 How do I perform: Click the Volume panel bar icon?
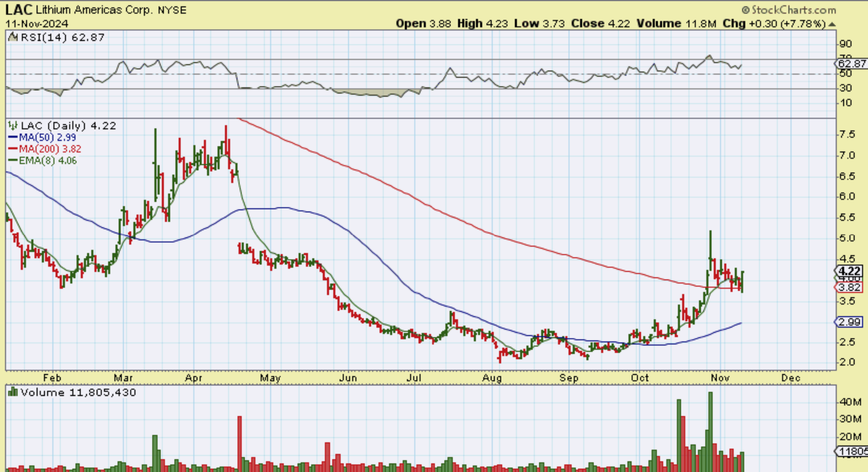pos(13,392)
